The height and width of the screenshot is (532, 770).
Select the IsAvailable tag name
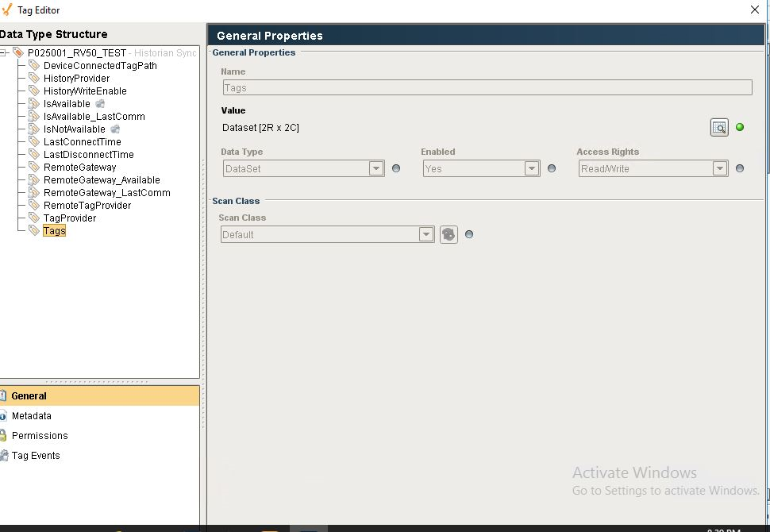pos(67,104)
